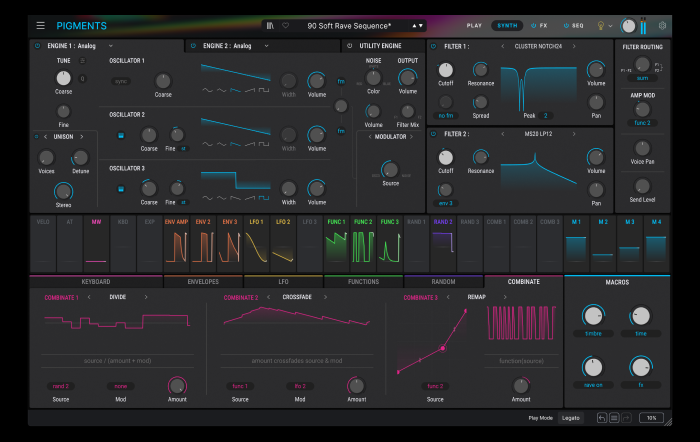Open the preset browser library icon
Viewport: 700px width, 442px height.
pos(270,26)
